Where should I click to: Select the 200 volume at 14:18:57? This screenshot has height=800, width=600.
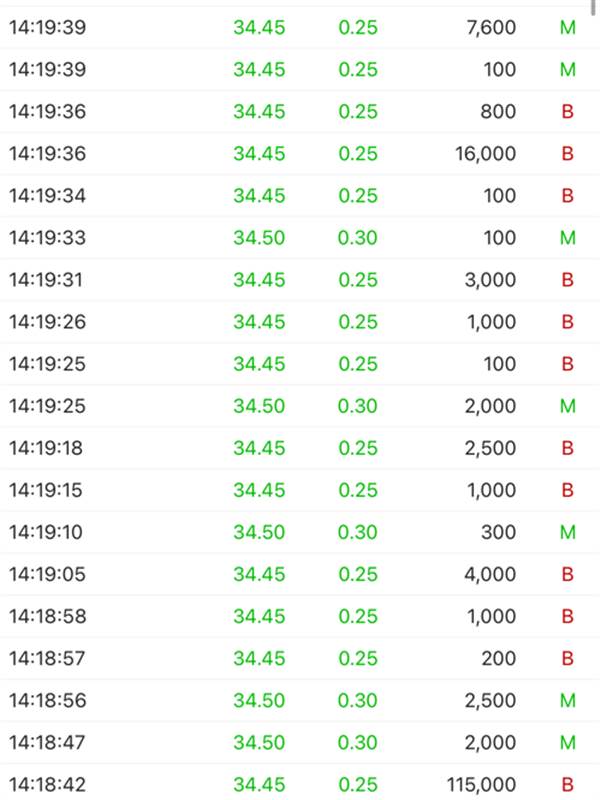[x=498, y=658]
